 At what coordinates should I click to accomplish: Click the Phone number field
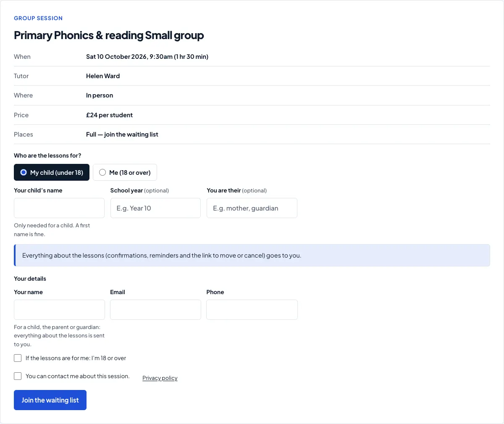coord(252,310)
